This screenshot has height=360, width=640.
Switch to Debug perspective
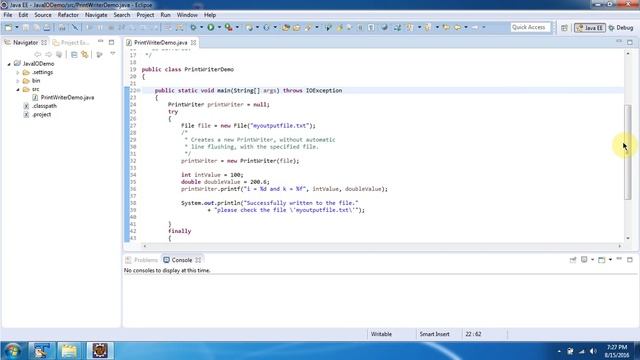pyautogui.click(x=621, y=28)
